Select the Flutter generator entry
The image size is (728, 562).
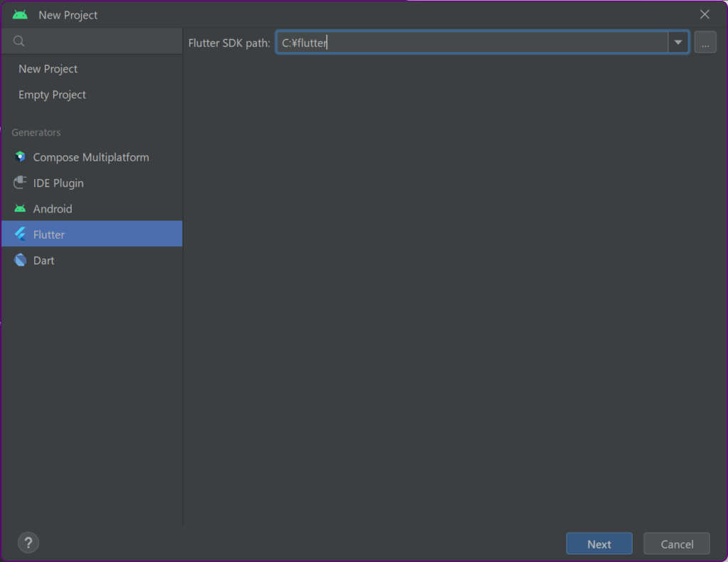[x=92, y=234]
